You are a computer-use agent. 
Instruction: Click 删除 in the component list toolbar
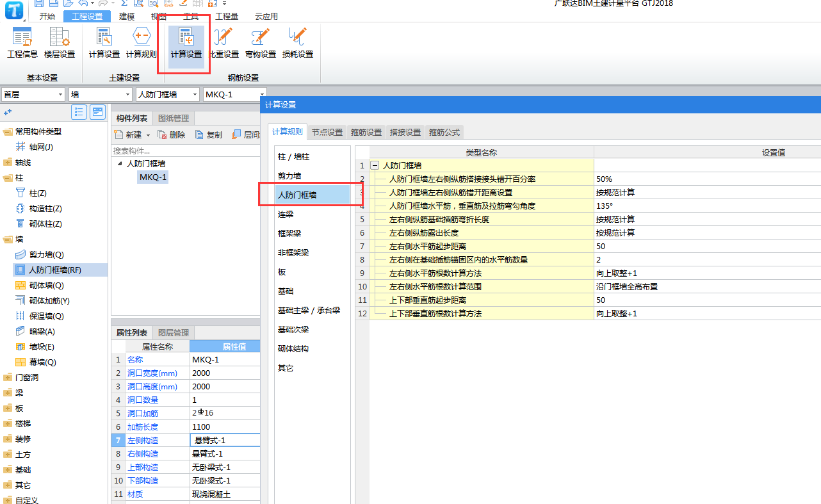click(x=172, y=134)
